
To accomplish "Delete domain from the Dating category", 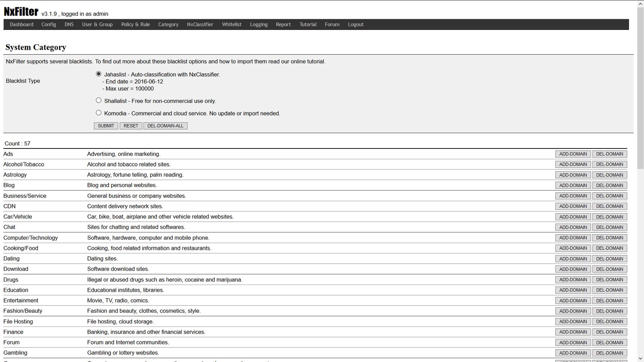I will (610, 259).
